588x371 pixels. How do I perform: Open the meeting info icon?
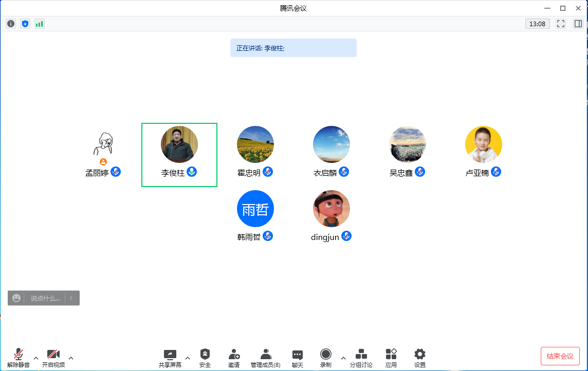click(11, 24)
